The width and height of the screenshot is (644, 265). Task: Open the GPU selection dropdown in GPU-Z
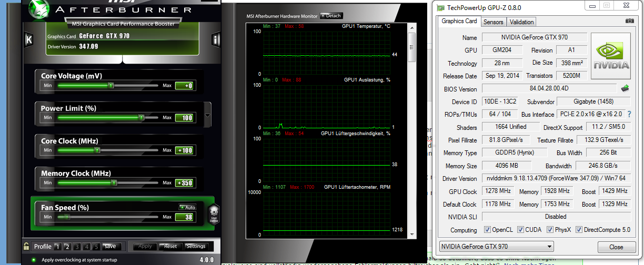tap(496, 247)
